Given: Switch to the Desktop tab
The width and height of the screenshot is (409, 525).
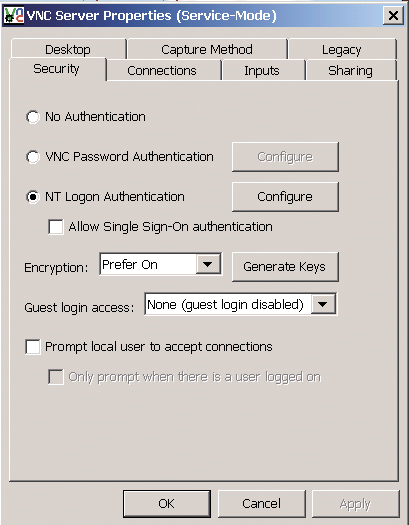Looking at the screenshot, I should click(68, 50).
